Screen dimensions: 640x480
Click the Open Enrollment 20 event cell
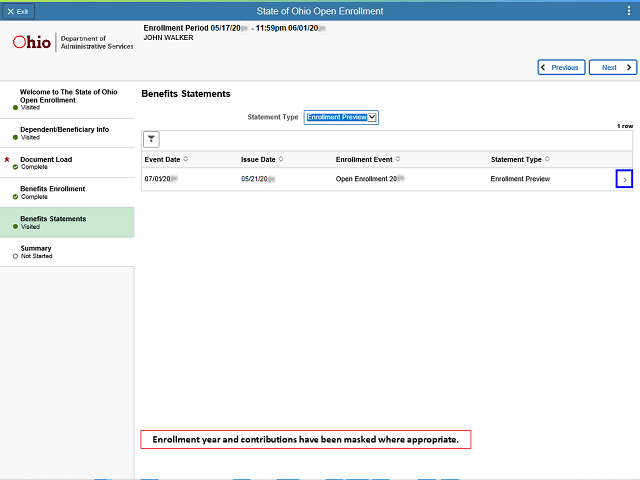point(370,179)
